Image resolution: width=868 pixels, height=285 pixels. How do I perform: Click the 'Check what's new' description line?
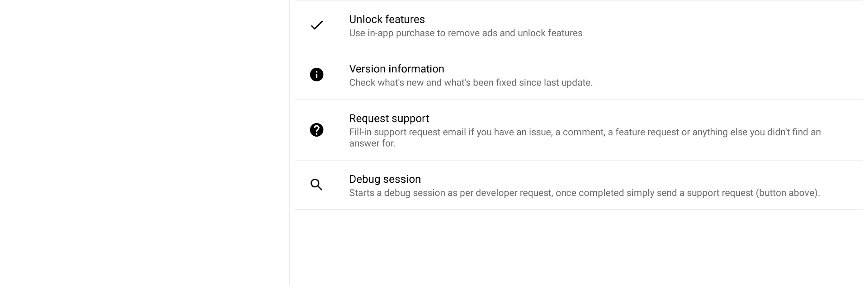(x=471, y=83)
